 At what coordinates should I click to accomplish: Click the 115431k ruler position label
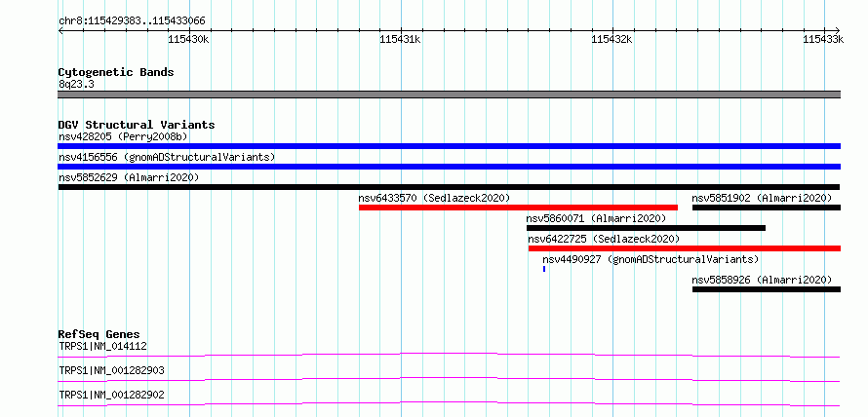point(400,39)
